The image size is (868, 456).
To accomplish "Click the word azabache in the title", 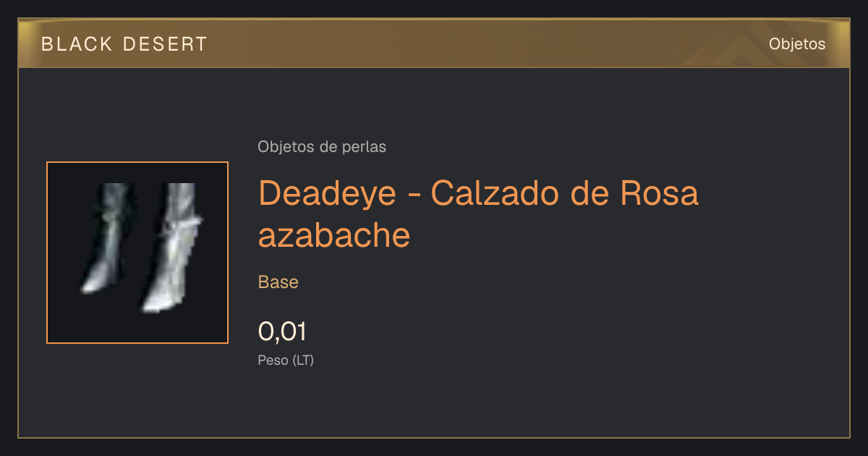I will [334, 235].
